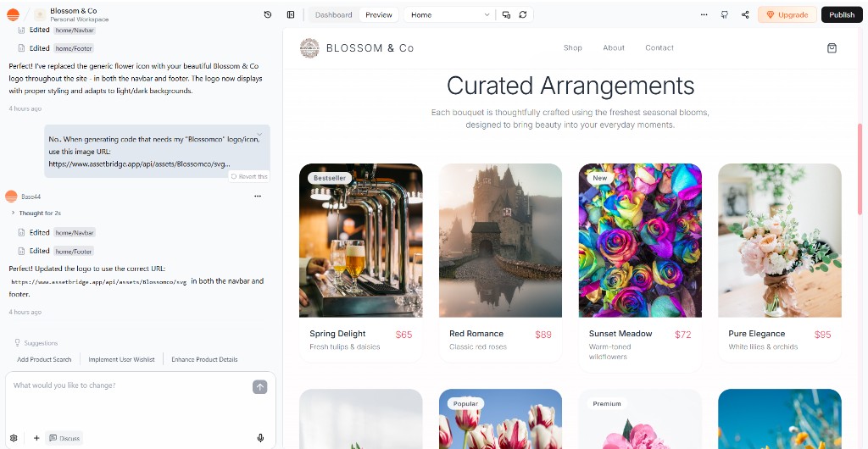
Task: Open the About nav link
Action: tap(614, 48)
